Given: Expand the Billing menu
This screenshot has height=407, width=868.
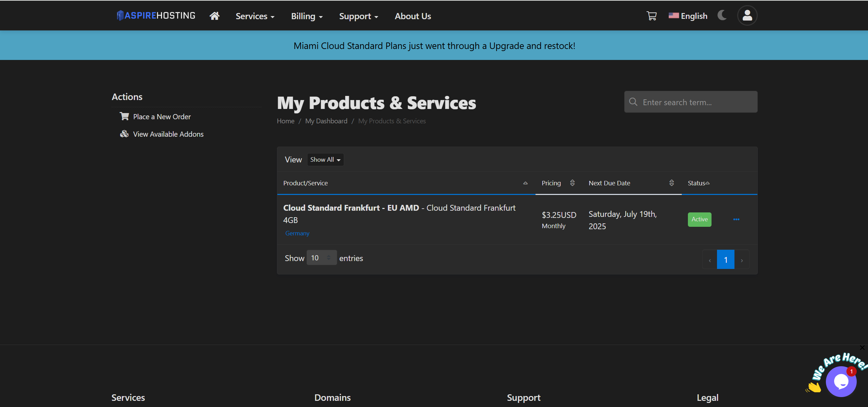Looking at the screenshot, I should [307, 16].
